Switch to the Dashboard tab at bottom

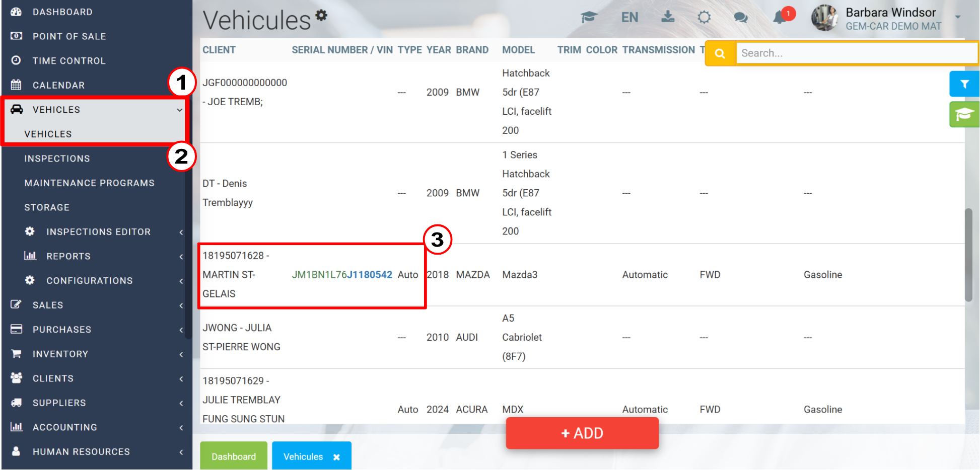(x=234, y=456)
